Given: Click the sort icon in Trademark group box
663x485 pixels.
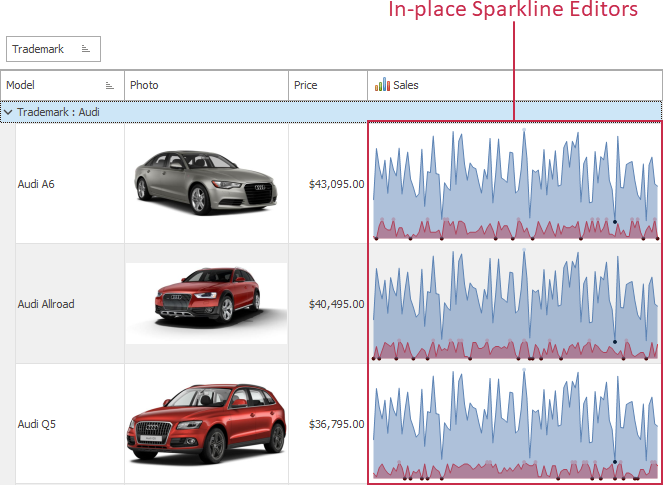Looking at the screenshot, I should (86, 49).
